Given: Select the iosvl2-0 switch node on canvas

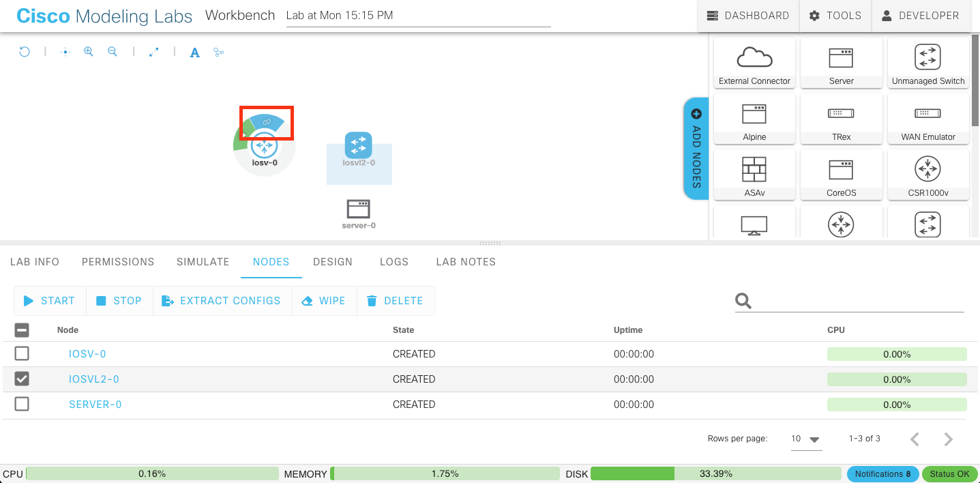Looking at the screenshot, I should [359, 145].
